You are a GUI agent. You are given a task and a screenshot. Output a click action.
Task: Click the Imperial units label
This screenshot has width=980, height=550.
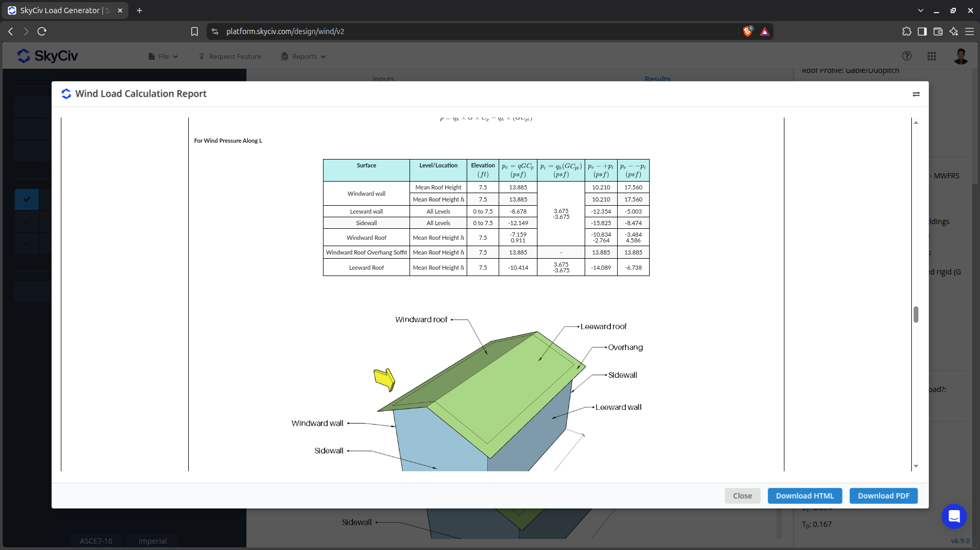153,541
